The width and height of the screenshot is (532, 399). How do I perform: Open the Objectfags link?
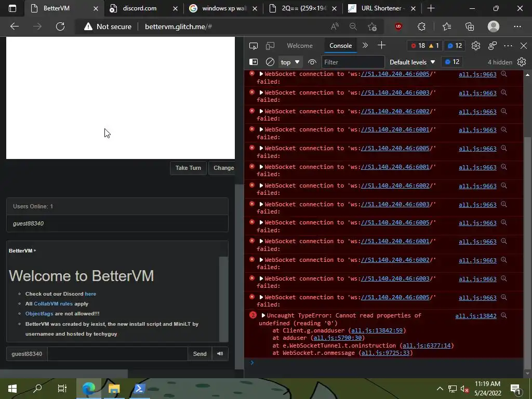coord(39,313)
